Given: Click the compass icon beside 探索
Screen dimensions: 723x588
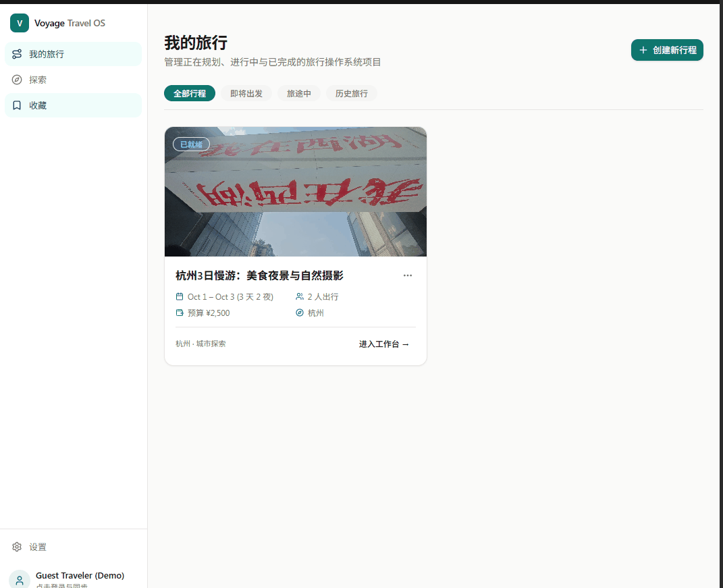Looking at the screenshot, I should [x=17, y=80].
